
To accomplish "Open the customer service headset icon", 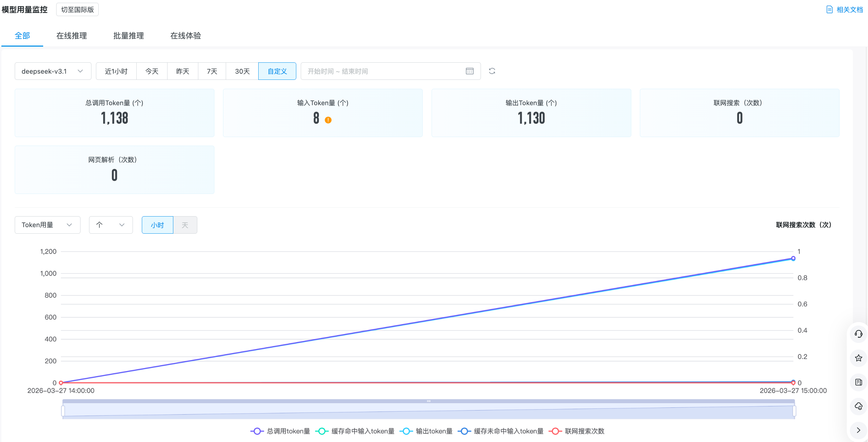I will click(858, 334).
